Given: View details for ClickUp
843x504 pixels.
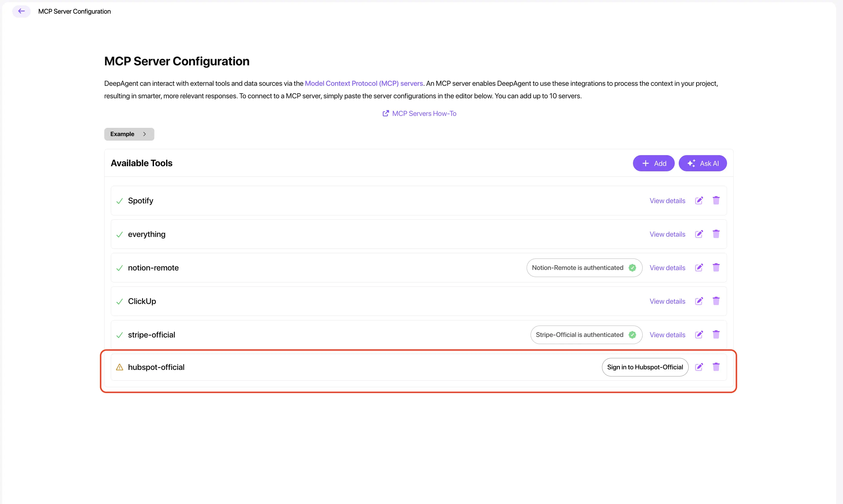Looking at the screenshot, I should point(667,301).
